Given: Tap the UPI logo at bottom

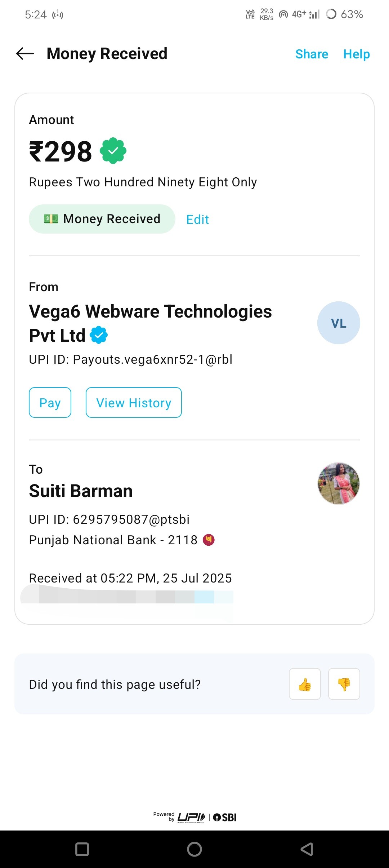Looking at the screenshot, I should point(191,817).
